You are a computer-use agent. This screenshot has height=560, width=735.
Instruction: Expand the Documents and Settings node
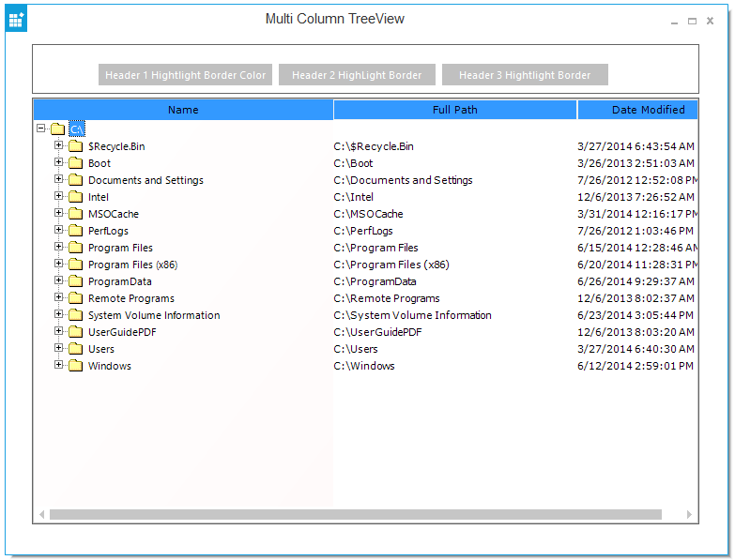coord(58,179)
